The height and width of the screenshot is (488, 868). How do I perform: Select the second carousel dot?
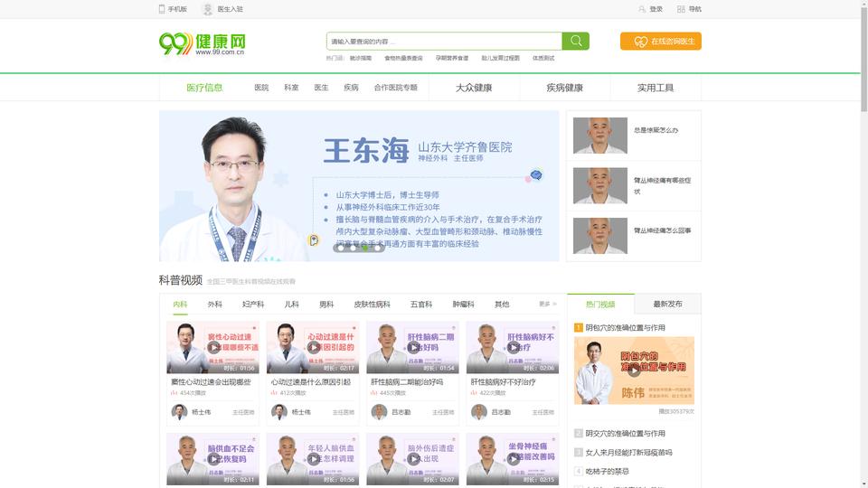[x=354, y=248]
